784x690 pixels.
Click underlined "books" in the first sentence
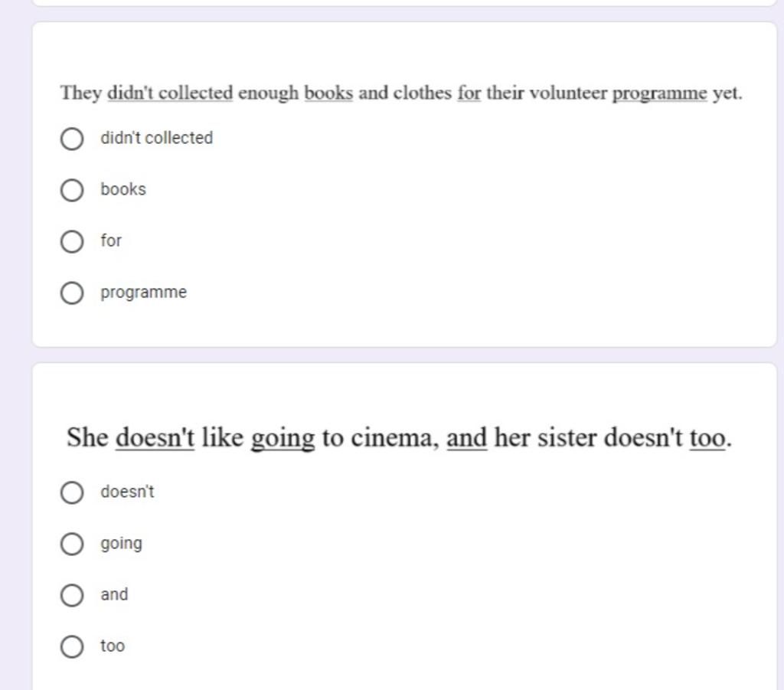coord(328,93)
